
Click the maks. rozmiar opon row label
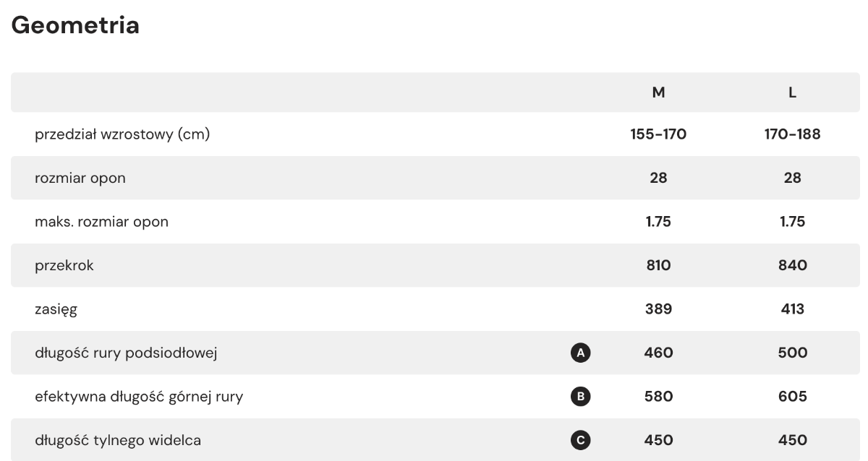click(x=101, y=222)
